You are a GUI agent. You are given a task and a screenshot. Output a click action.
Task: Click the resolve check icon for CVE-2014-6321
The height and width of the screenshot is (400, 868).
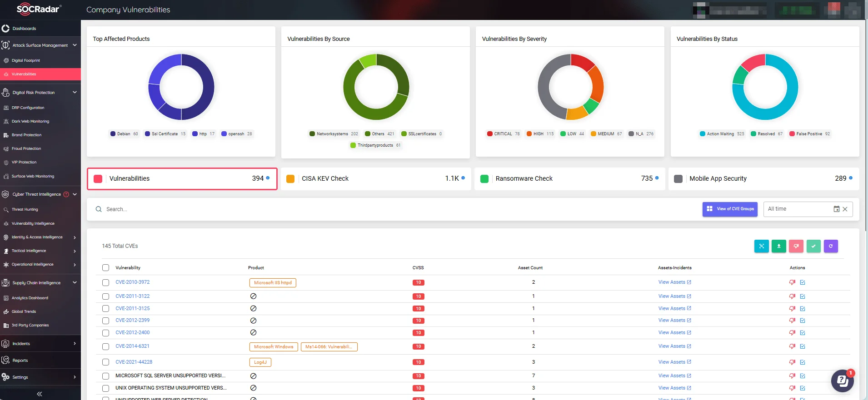(803, 346)
